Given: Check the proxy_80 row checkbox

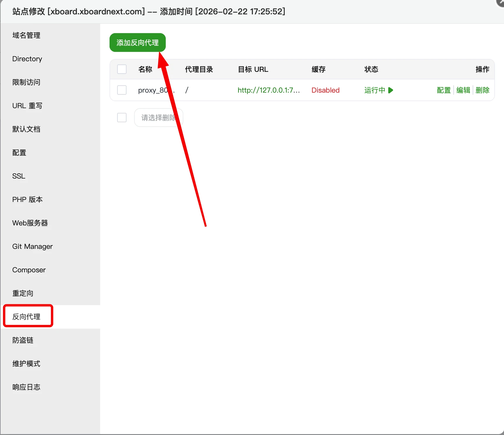Looking at the screenshot, I should [x=122, y=90].
